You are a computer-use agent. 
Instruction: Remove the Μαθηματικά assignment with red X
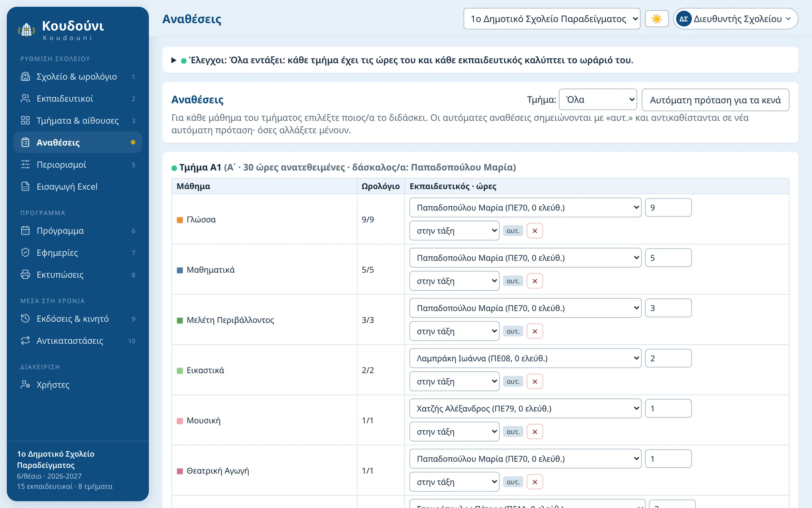(x=535, y=281)
